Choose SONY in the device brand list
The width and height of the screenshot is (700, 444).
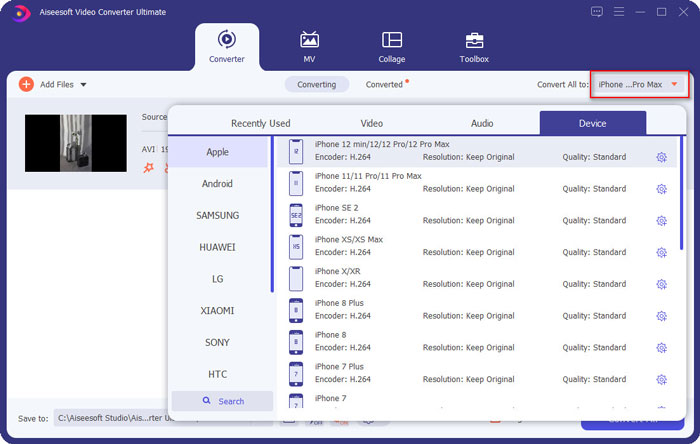(217, 342)
